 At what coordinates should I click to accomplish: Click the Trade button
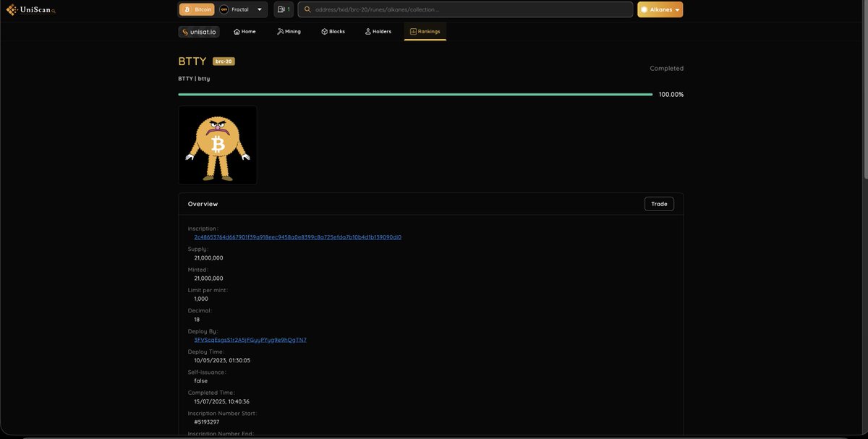coord(659,203)
